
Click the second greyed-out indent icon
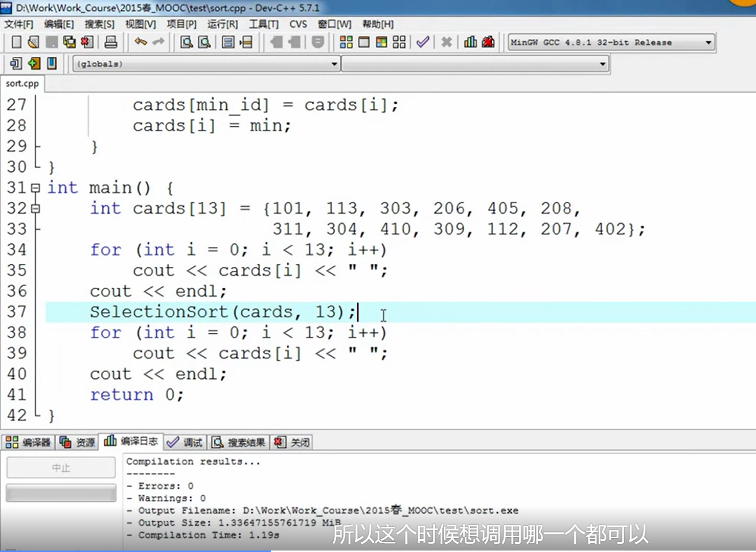tap(294, 42)
